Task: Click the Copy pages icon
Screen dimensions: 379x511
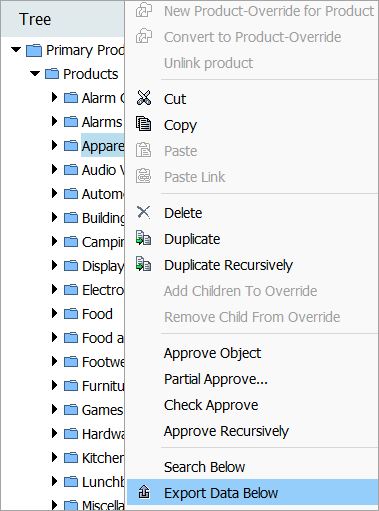Action: 144,124
